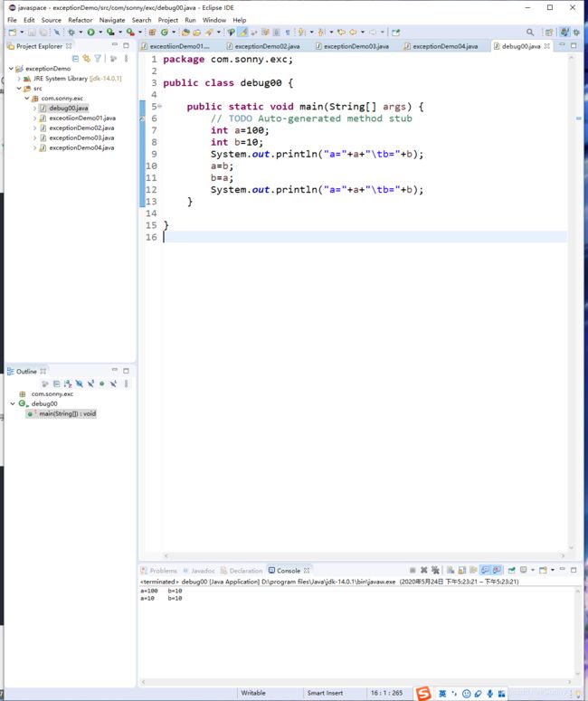This screenshot has height=701, width=588.
Task: Click the Coverage run icon
Action: (110, 33)
